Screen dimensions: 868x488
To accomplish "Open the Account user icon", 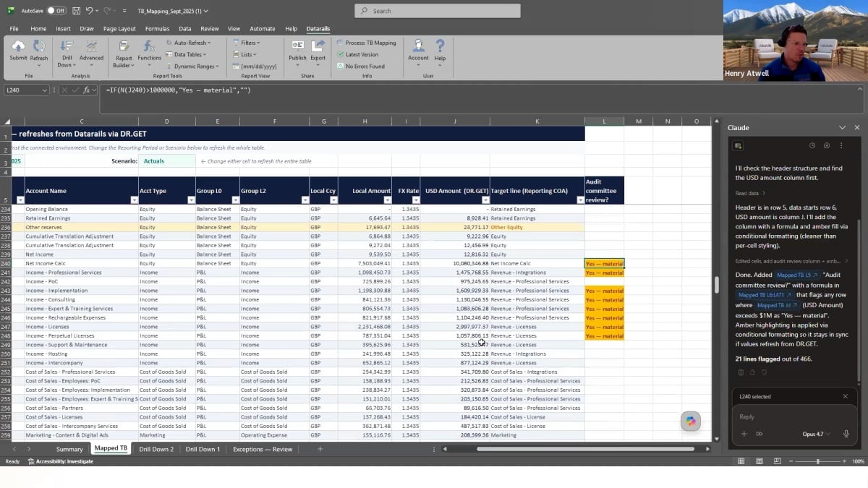I will (418, 46).
